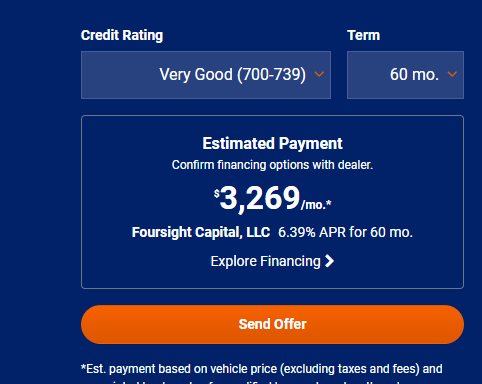The image size is (482, 384).
Task: Click the 6.39% APR for 60 mo. text
Action: coord(345,232)
